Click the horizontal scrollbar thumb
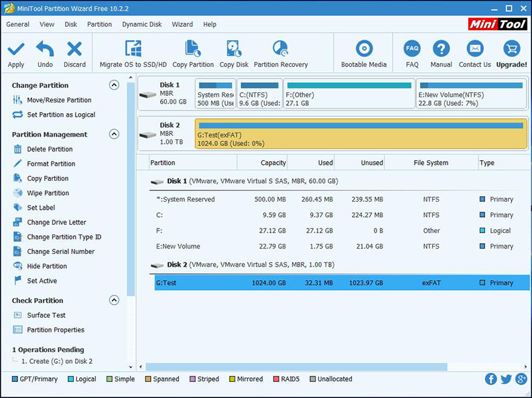 pyautogui.click(x=297, y=367)
